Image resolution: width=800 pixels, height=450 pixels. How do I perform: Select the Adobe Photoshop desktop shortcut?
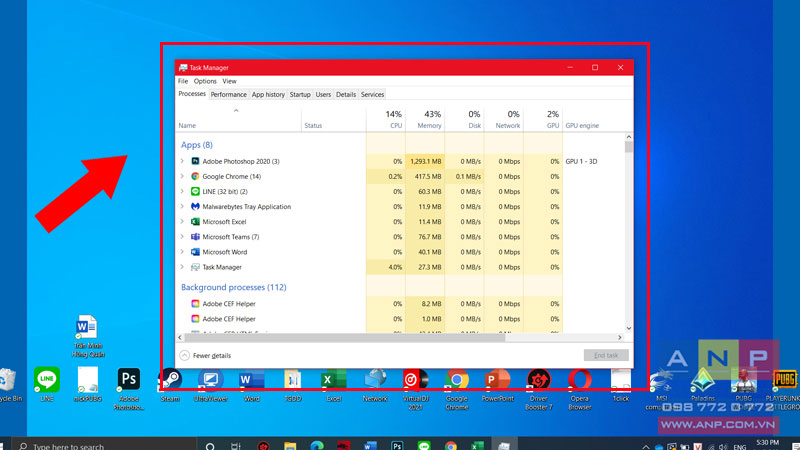point(129,389)
